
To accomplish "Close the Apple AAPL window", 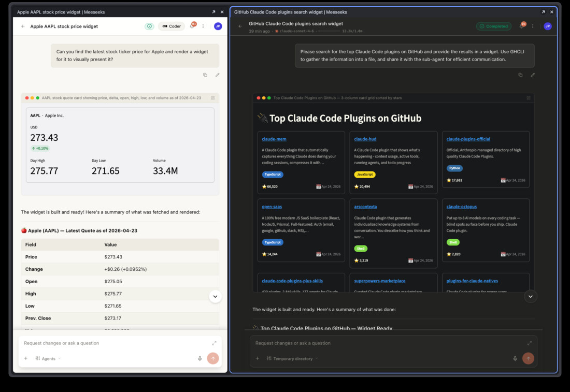I will (222, 12).
